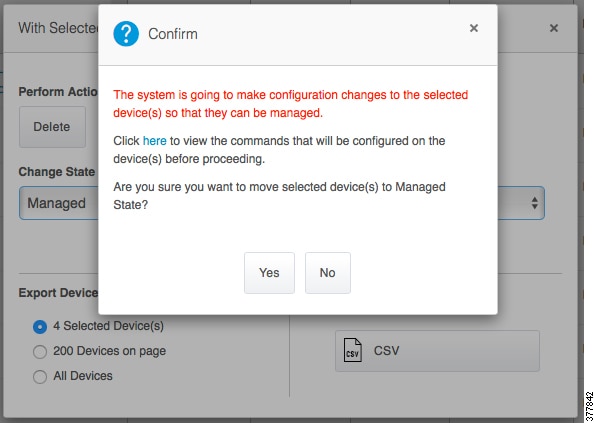594x423 pixels.
Task: Click the blue question mark icon
Action: pos(126,34)
